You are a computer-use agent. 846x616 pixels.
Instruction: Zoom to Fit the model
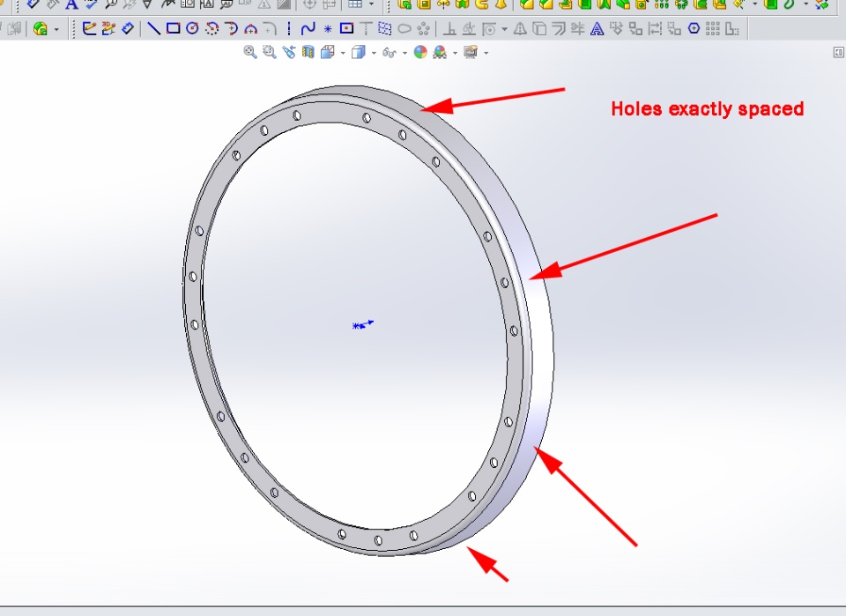pyautogui.click(x=250, y=52)
